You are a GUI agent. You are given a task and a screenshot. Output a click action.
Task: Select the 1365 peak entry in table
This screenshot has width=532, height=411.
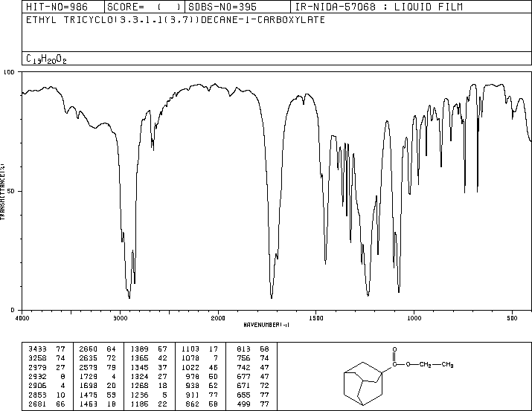point(149,357)
